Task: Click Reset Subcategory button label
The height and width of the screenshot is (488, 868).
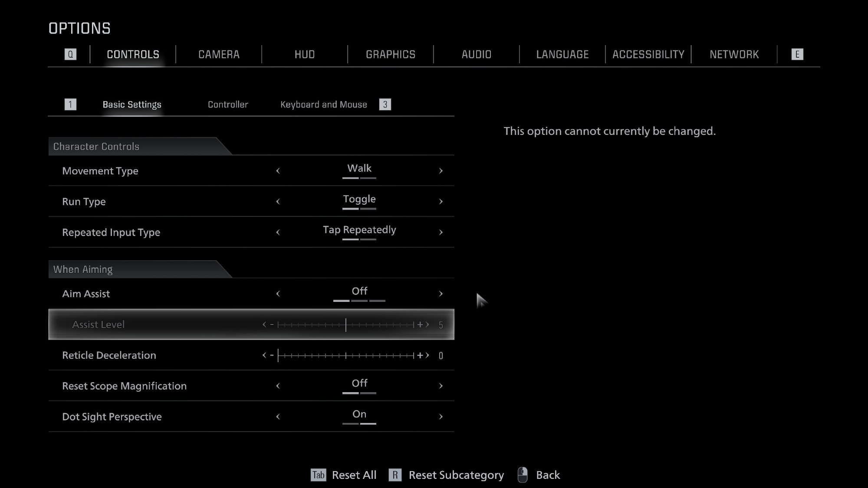Action: (456, 475)
